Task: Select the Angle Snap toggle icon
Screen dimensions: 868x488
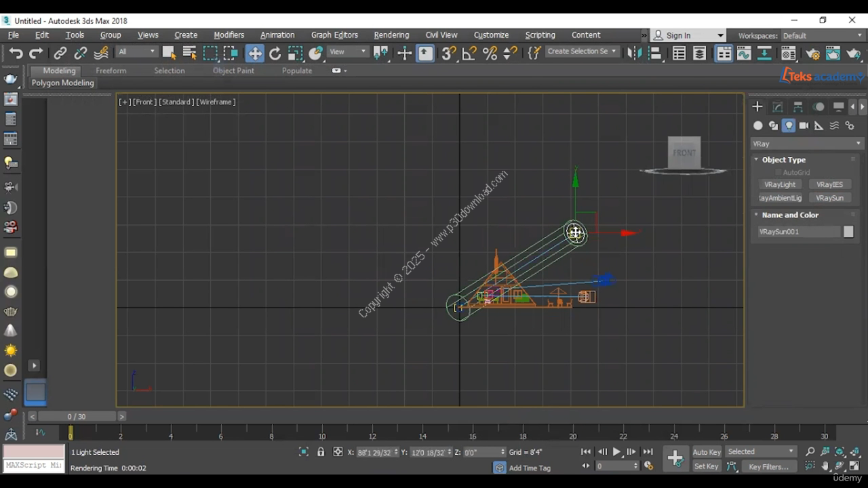Action: [x=469, y=53]
